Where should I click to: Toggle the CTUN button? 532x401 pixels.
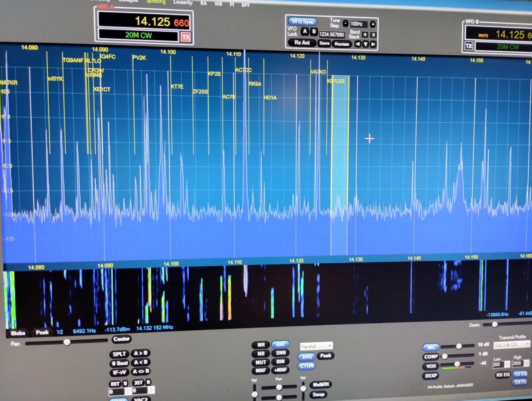click(307, 366)
